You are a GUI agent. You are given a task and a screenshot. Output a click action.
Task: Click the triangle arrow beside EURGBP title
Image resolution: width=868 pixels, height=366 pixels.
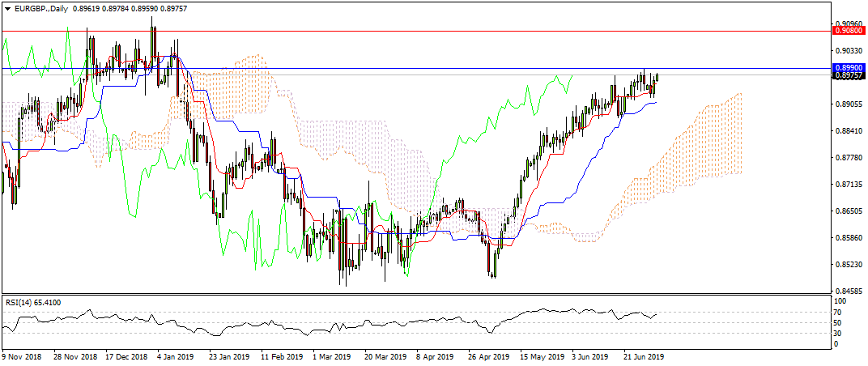(6, 8)
